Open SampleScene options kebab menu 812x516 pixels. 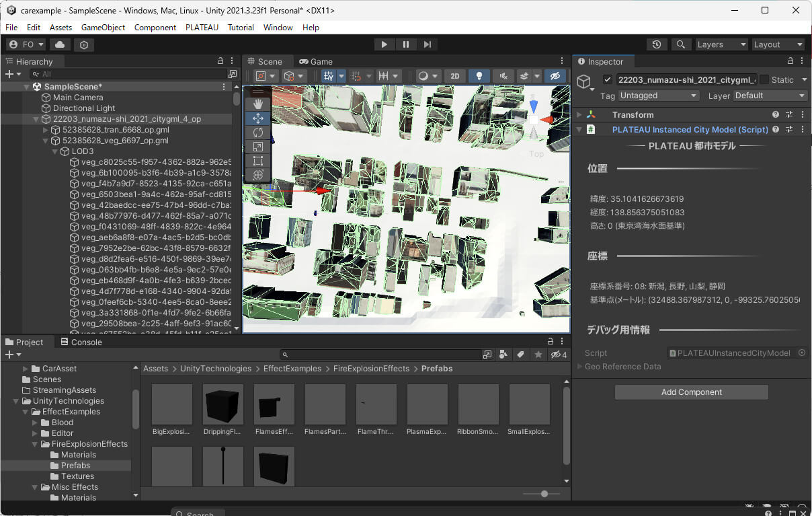point(224,87)
